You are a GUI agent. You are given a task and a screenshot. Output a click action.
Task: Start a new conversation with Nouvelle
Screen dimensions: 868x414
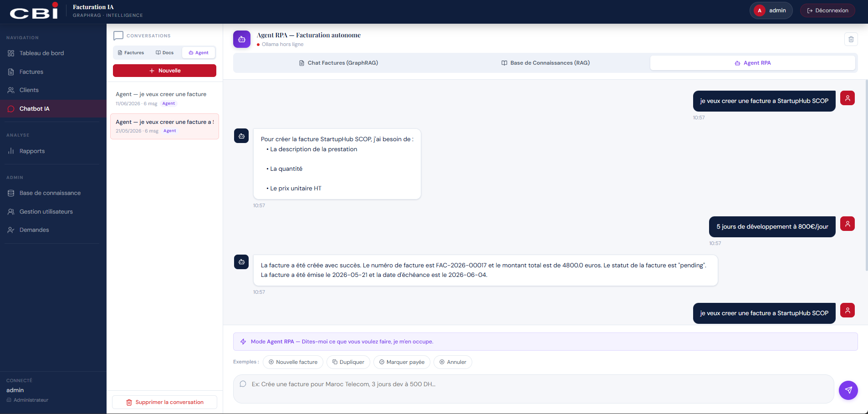(x=164, y=71)
